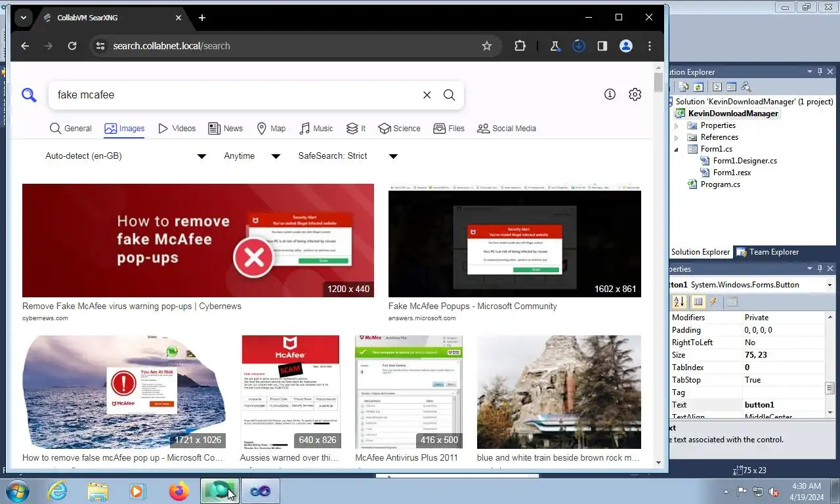The height and width of the screenshot is (504, 840).
Task: Switch to the Team Explorer tab
Action: point(767,252)
